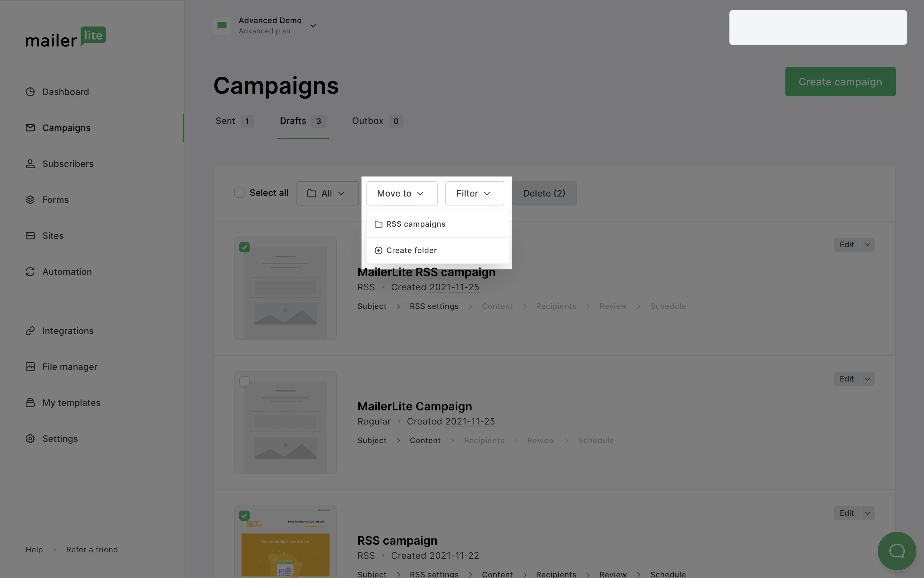Screen dimensions: 924x578
Task: Open the chat support bubble
Action: (x=896, y=551)
